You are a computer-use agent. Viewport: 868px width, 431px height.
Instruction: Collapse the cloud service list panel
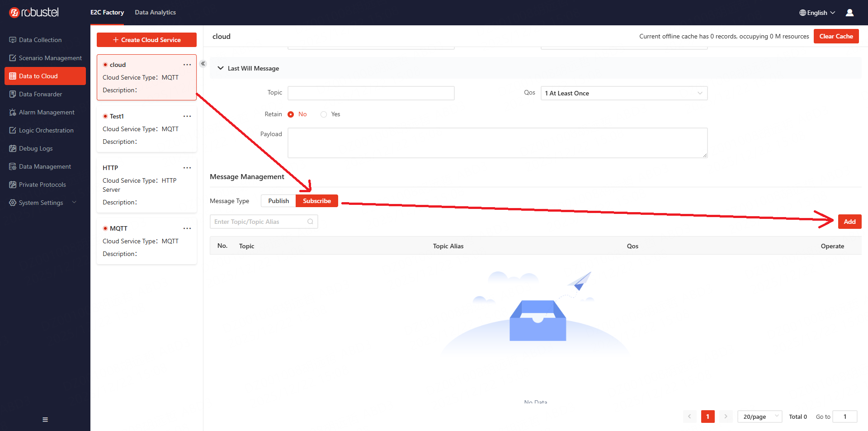[203, 64]
